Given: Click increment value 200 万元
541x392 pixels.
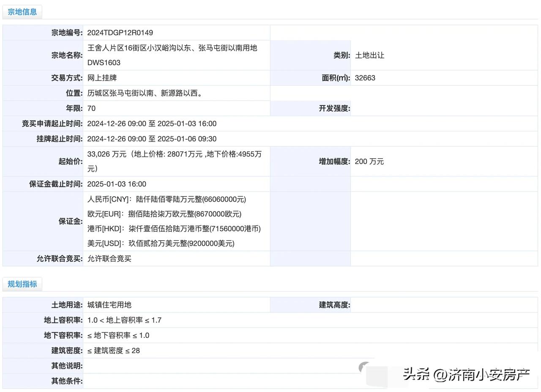Looking at the screenshot, I should tap(369, 162).
